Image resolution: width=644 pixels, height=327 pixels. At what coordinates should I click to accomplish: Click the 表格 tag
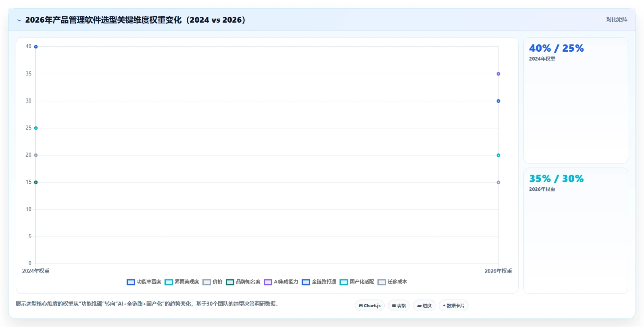coord(399,306)
